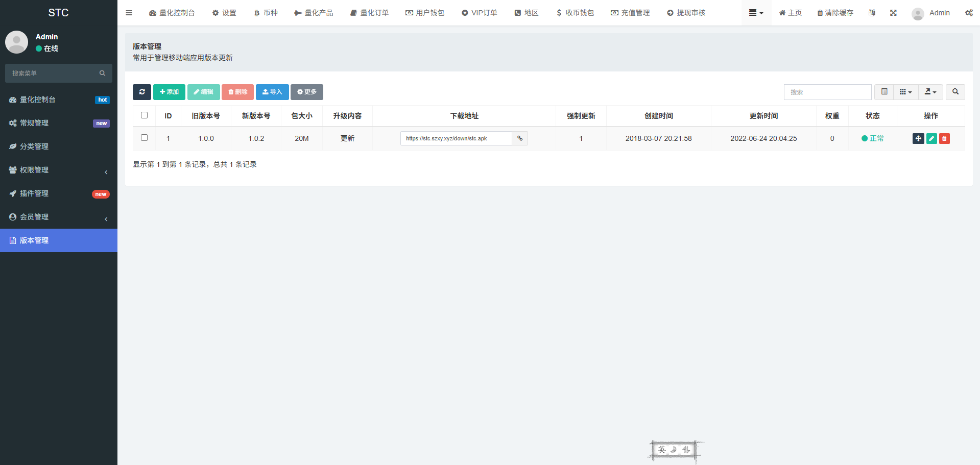This screenshot has width=980, height=465.
Task: Open the top bar list dropdown menu
Action: click(x=756, y=13)
